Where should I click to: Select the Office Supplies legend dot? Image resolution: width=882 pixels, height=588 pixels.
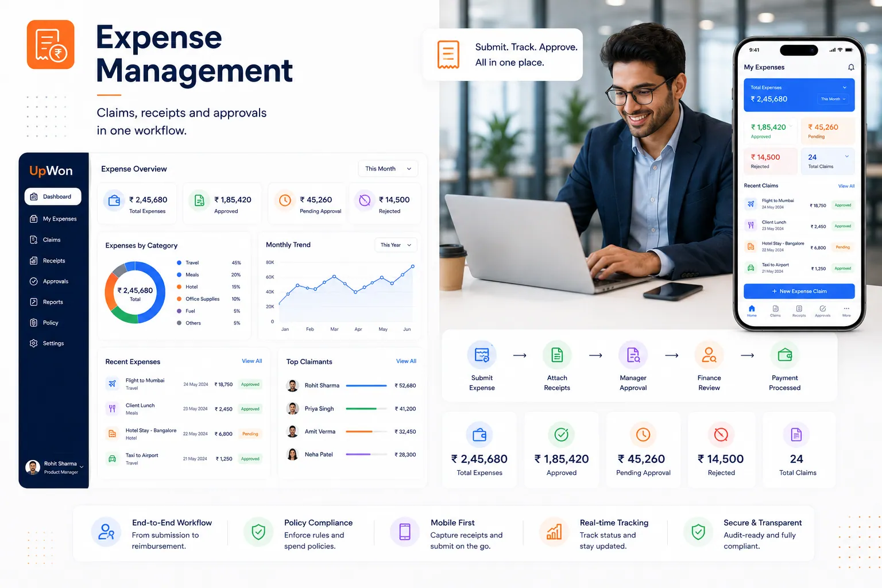179,299
